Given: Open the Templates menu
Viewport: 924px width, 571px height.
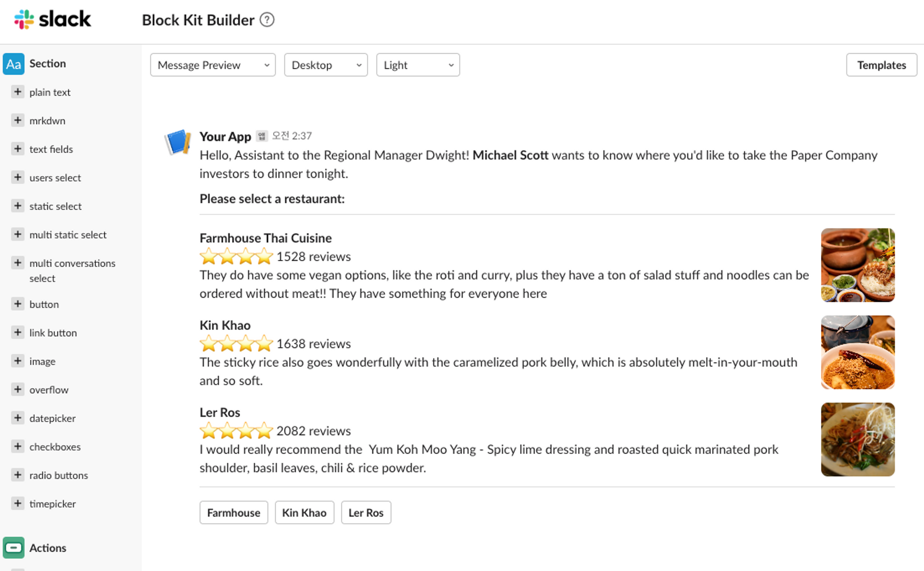Looking at the screenshot, I should click(881, 65).
